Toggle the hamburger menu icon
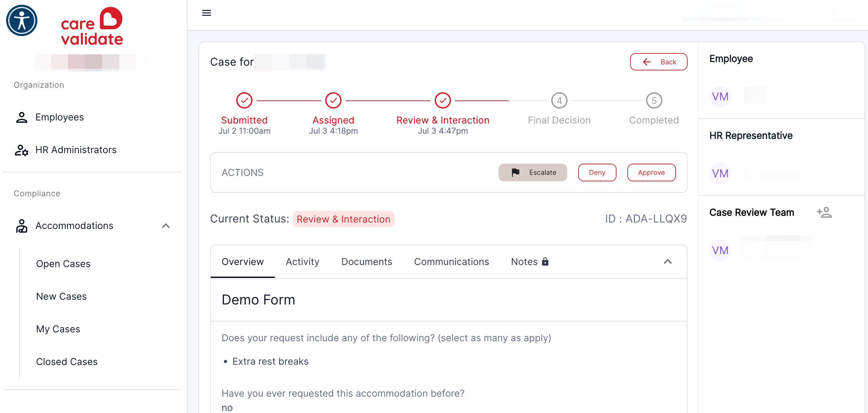The width and height of the screenshot is (868, 413). [x=207, y=13]
